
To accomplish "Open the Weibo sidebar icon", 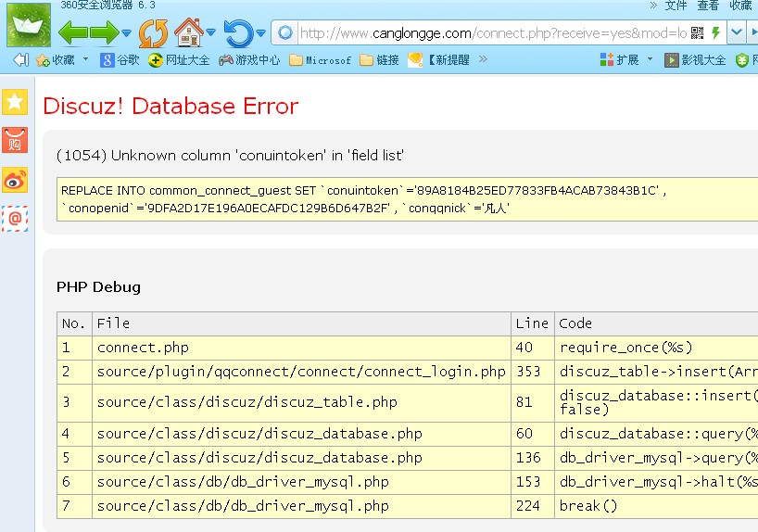I will (15, 180).
